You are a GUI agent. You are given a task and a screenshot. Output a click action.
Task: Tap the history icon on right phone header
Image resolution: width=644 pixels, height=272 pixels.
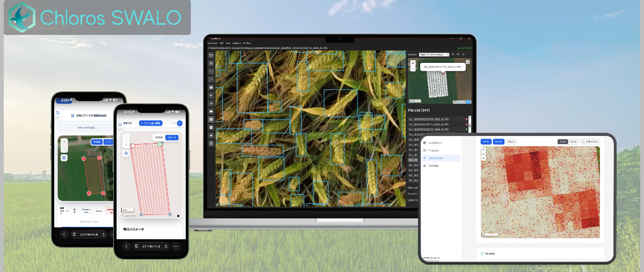coord(120,124)
